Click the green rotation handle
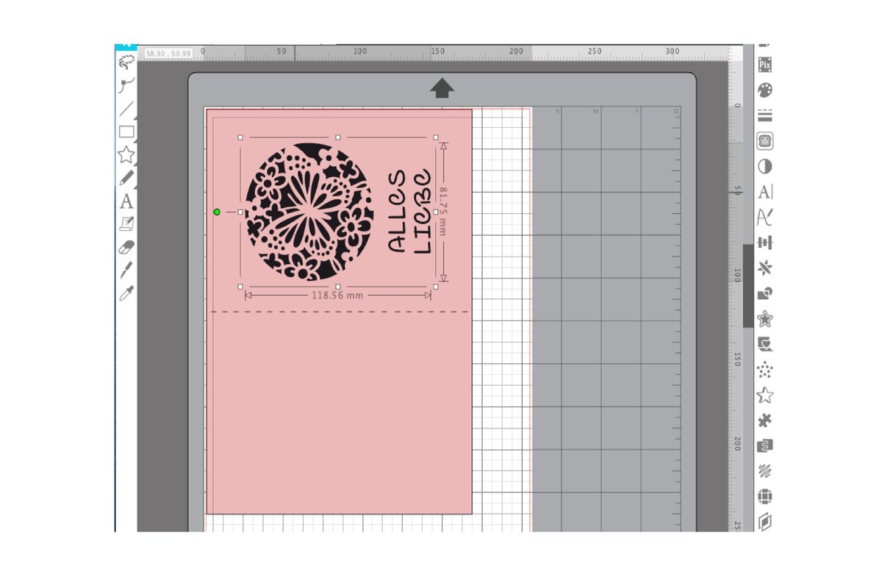 tap(217, 212)
